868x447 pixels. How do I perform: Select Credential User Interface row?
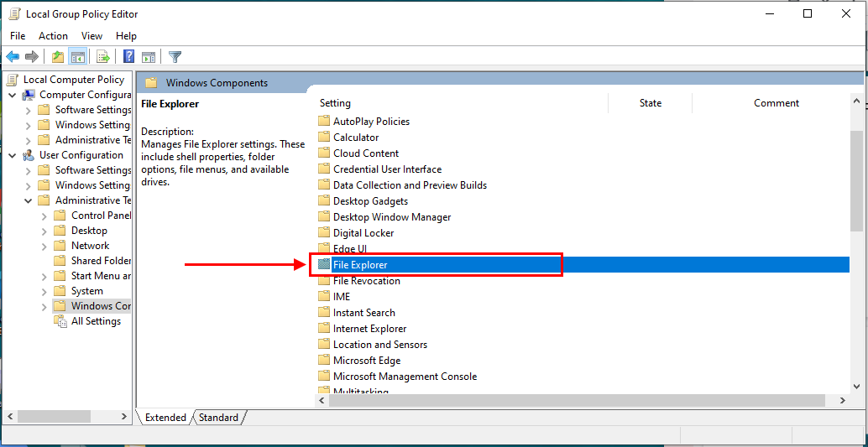point(387,169)
